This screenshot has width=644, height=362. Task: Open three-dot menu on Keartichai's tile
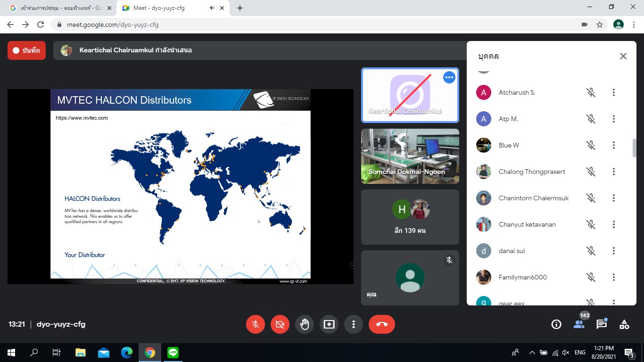(449, 77)
